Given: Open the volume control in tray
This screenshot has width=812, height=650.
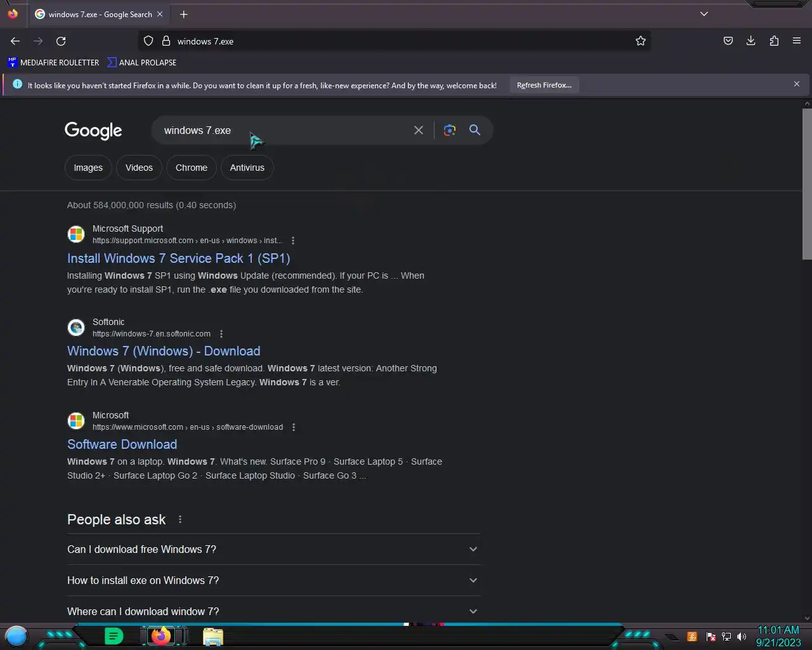Looking at the screenshot, I should click(742, 637).
